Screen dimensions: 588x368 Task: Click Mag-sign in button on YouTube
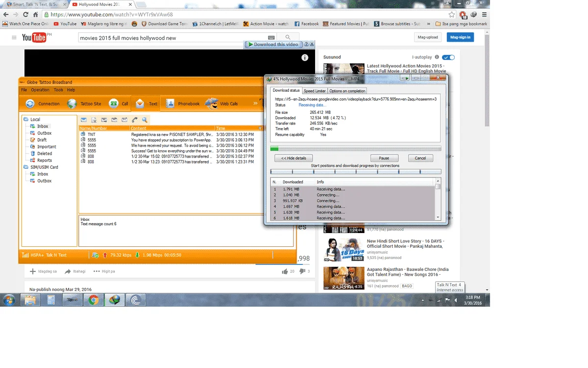point(460,37)
